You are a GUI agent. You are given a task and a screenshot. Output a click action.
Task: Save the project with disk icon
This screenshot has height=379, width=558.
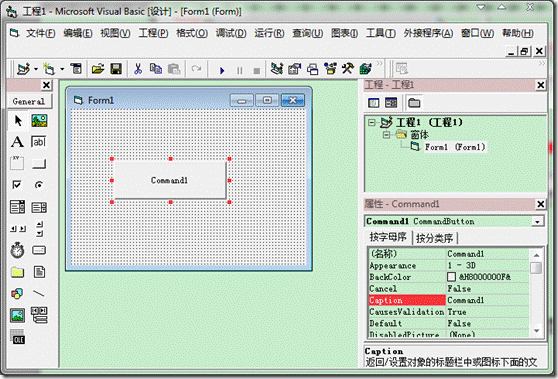click(x=116, y=69)
